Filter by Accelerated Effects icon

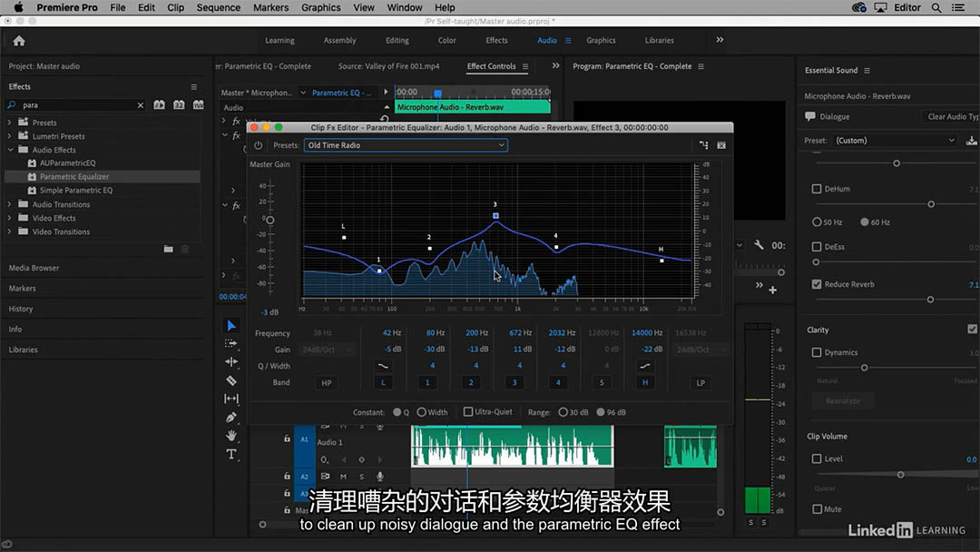[160, 105]
